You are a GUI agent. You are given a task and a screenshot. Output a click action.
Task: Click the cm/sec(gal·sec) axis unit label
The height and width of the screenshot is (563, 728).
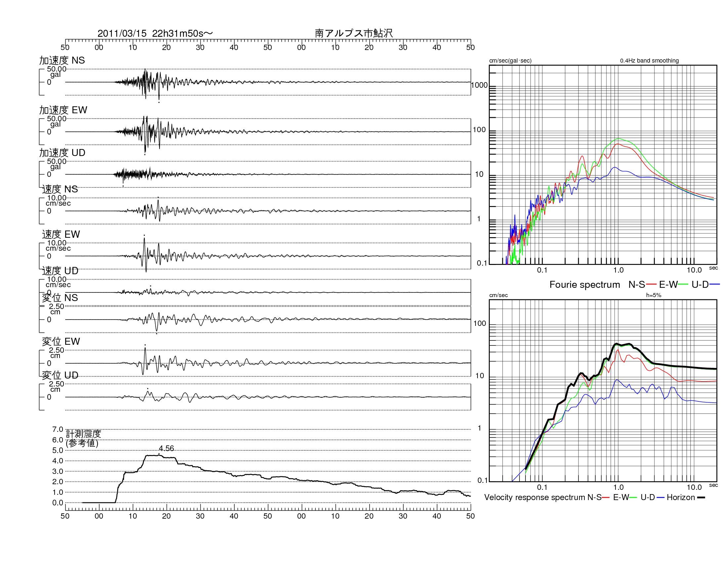click(510, 61)
